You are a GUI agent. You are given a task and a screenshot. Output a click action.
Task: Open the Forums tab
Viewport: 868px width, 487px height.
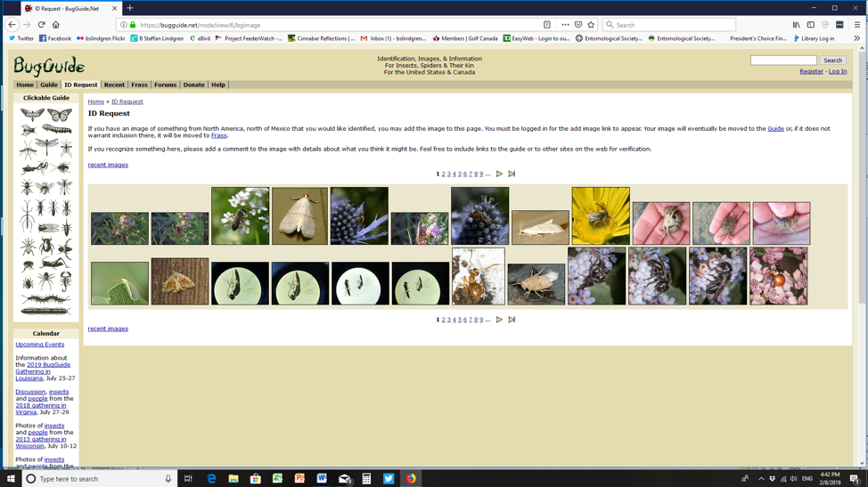pyautogui.click(x=165, y=85)
